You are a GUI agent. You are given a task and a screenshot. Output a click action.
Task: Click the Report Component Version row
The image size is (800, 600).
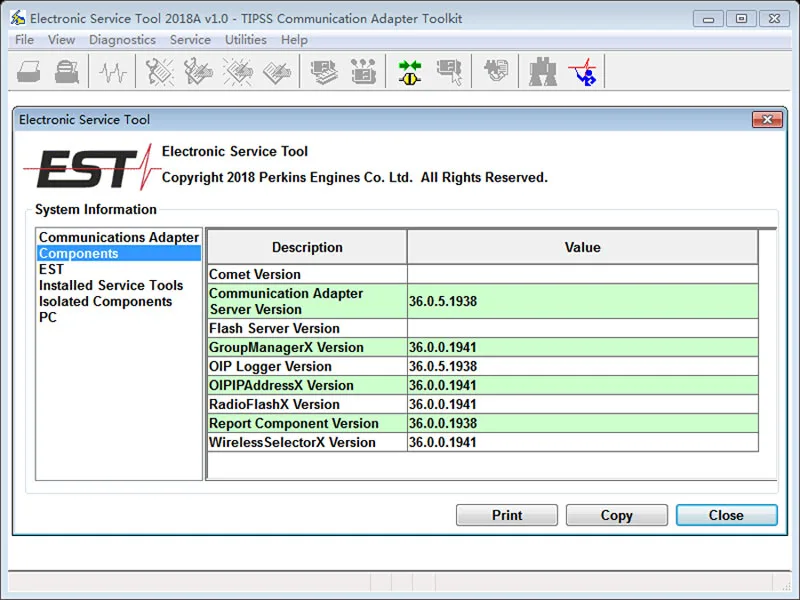coord(483,423)
